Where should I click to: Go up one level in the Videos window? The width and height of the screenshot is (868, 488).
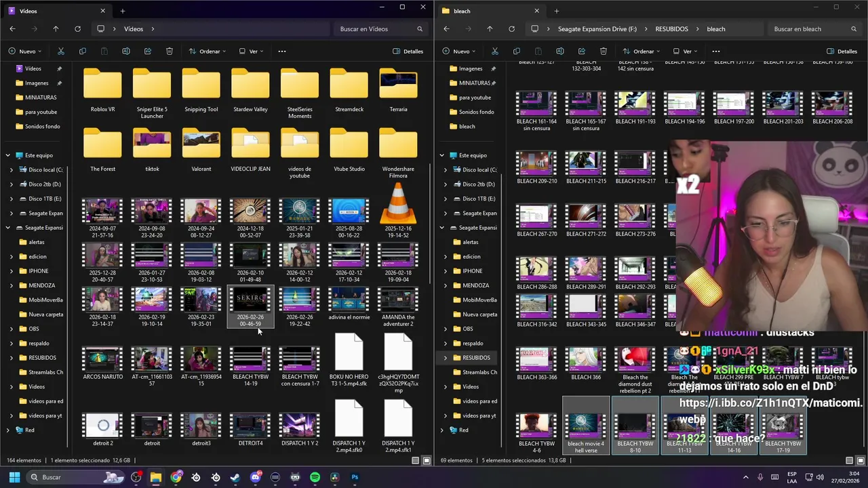[x=56, y=28]
